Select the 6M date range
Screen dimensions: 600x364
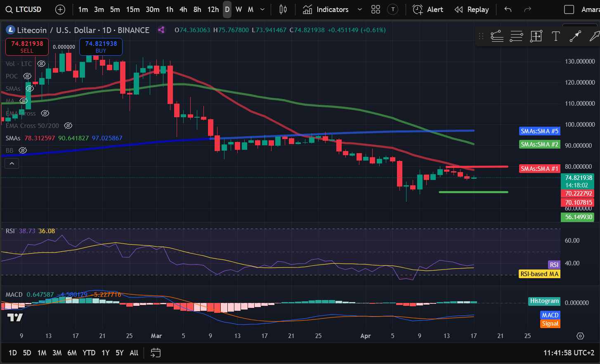coord(72,353)
